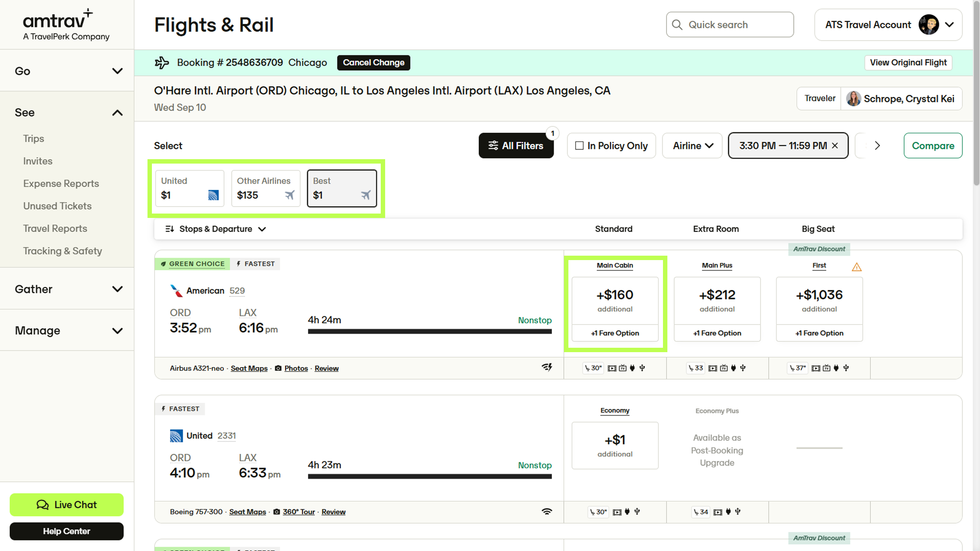Open Tracking & Safety in the sidebar
Image resolution: width=980 pixels, height=551 pixels.
click(x=62, y=251)
